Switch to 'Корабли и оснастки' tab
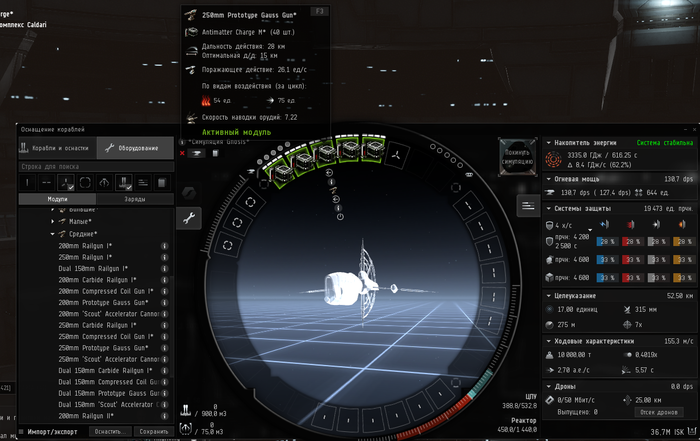The image size is (700, 441). pos(58,148)
